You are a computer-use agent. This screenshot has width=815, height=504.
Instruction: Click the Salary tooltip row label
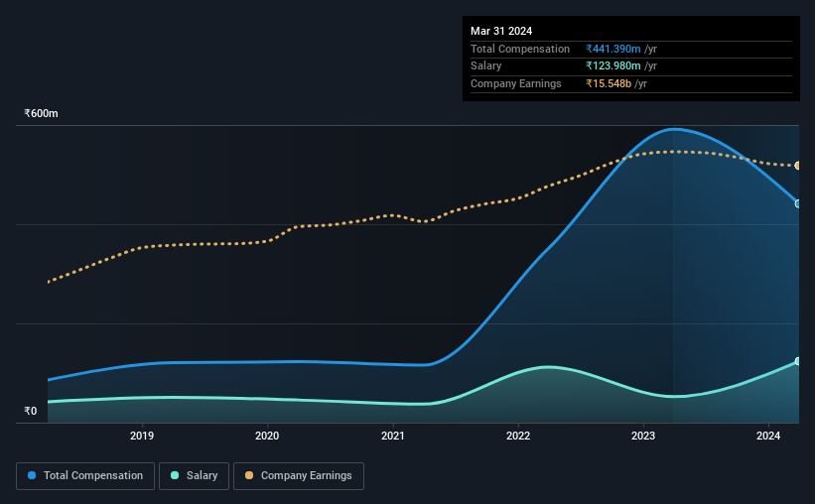tap(486, 66)
